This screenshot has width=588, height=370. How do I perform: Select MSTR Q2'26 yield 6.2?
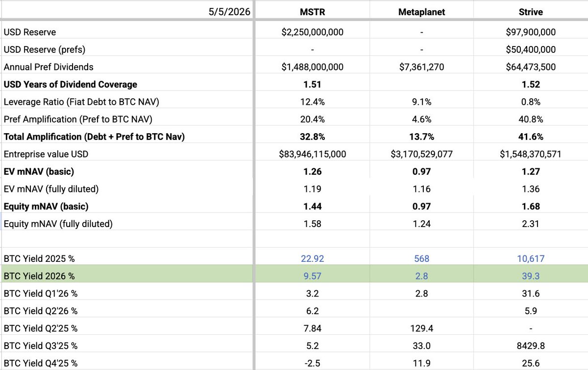[313, 311]
